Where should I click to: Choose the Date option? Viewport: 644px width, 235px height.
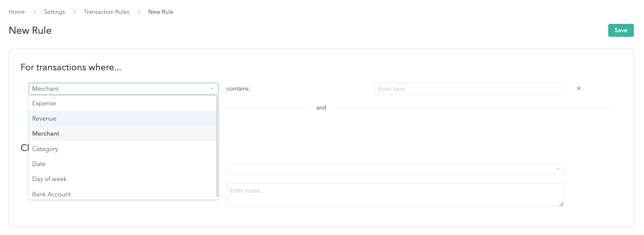pos(39,164)
